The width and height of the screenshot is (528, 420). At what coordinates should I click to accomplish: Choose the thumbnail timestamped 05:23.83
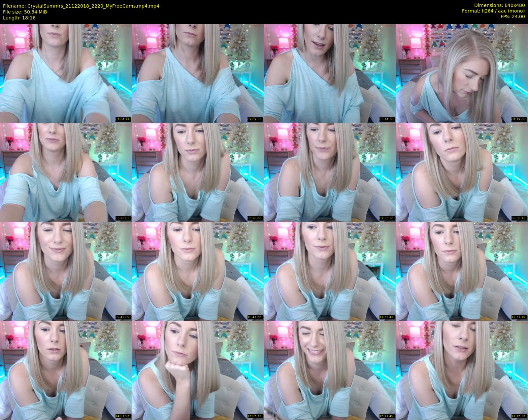(x=66, y=172)
